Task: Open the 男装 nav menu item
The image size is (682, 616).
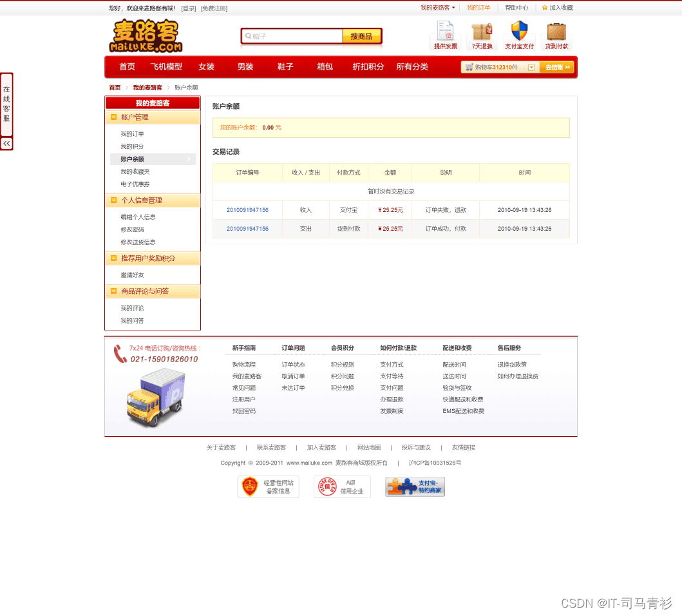Action: click(x=245, y=66)
